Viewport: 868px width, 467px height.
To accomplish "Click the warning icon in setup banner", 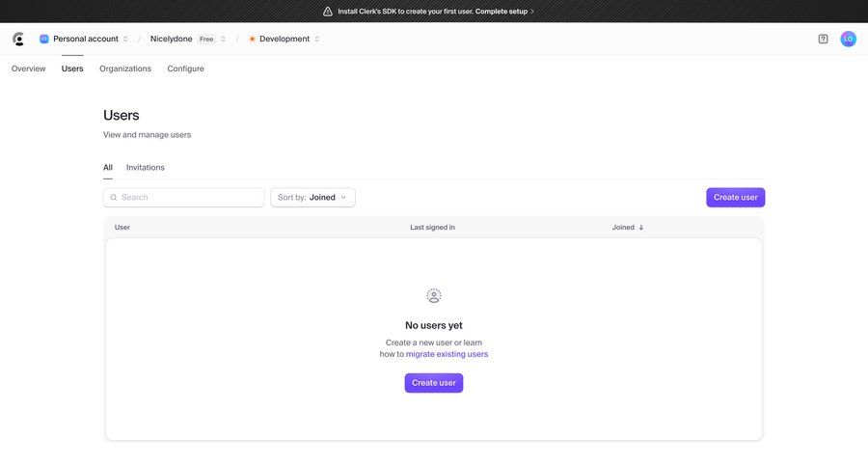I will pos(328,12).
